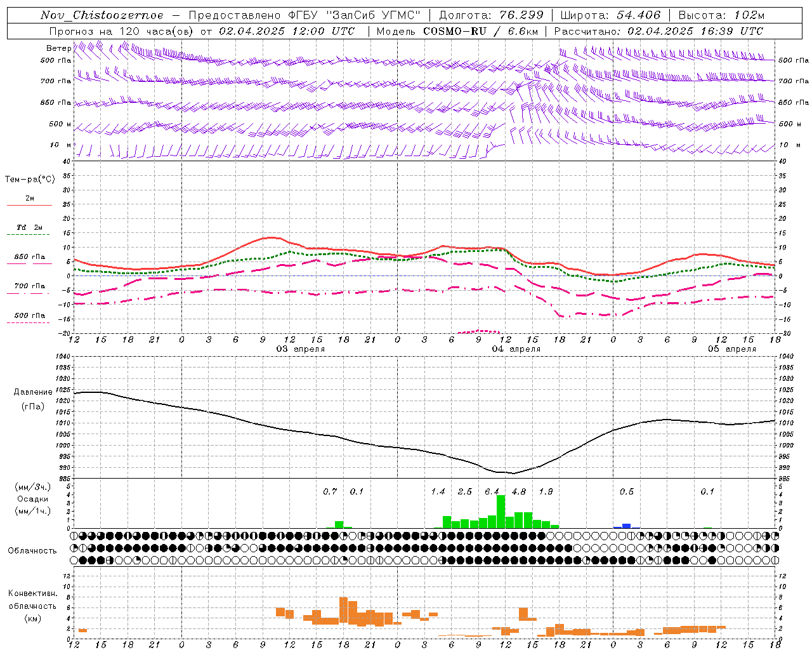The width and height of the screenshot is (812, 650).
Task: Click the Nov_Chistoozernoe station title
Action: tap(102, 15)
